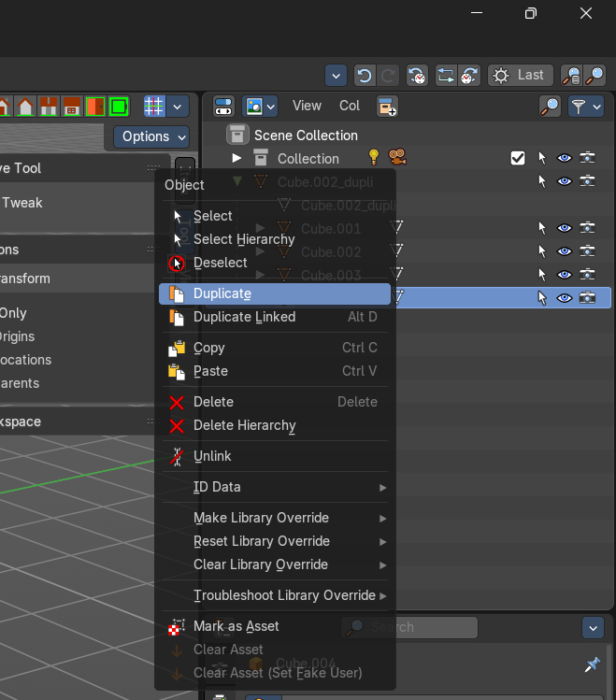Choose Delete Hierarchy in the menu
Image resolution: width=616 pixels, height=700 pixels.
(275, 425)
